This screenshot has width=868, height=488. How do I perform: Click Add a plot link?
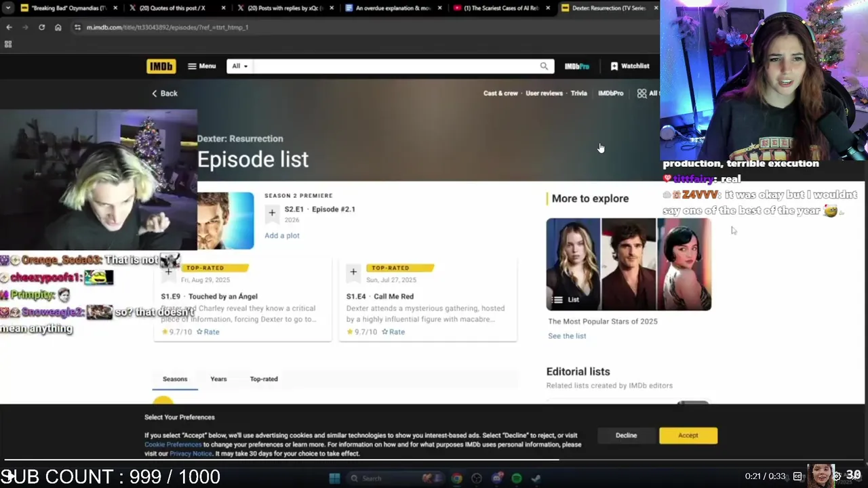click(x=281, y=236)
